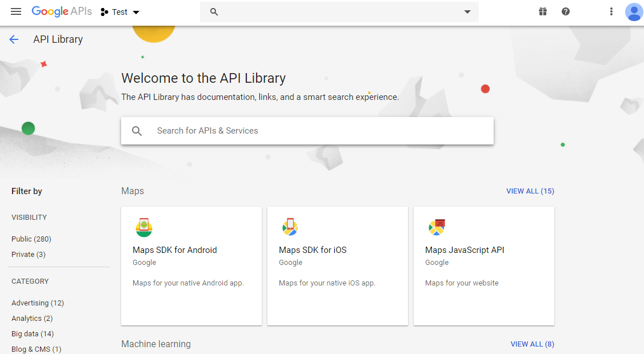
Task: View all 8 Machine learning APIs
Action: pos(533,344)
